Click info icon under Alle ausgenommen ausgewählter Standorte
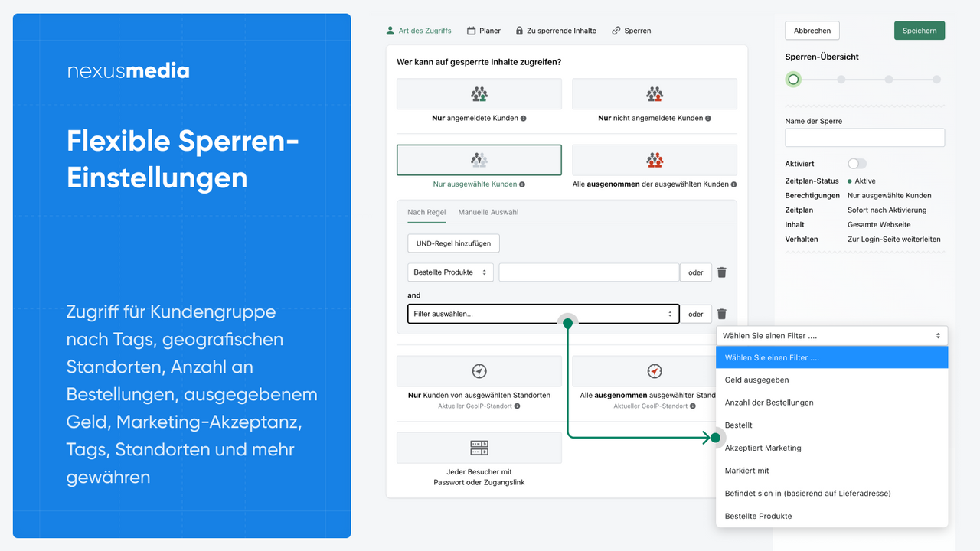This screenshot has width=980, height=551. click(693, 406)
